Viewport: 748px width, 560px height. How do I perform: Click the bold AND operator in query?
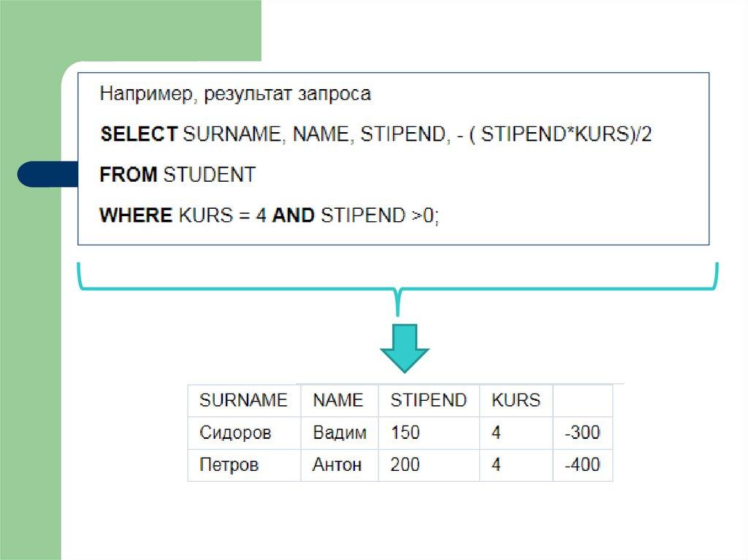pyautogui.click(x=293, y=215)
